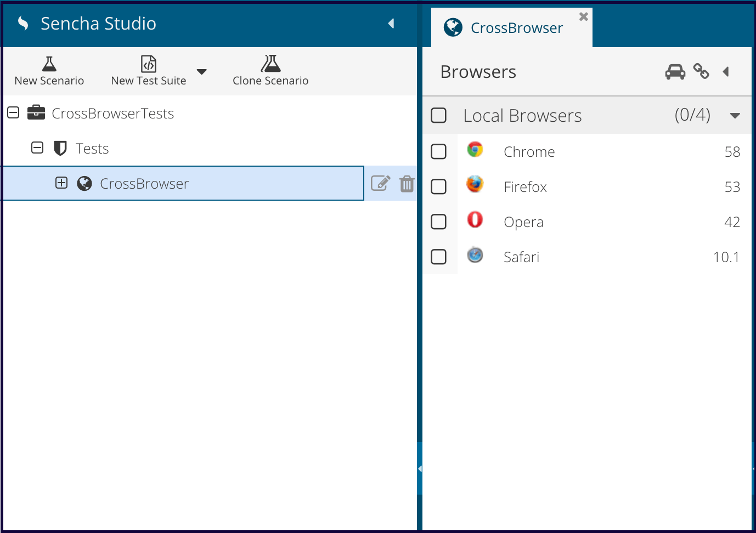Click Opera version 42
756x533 pixels.
pyautogui.click(x=732, y=222)
